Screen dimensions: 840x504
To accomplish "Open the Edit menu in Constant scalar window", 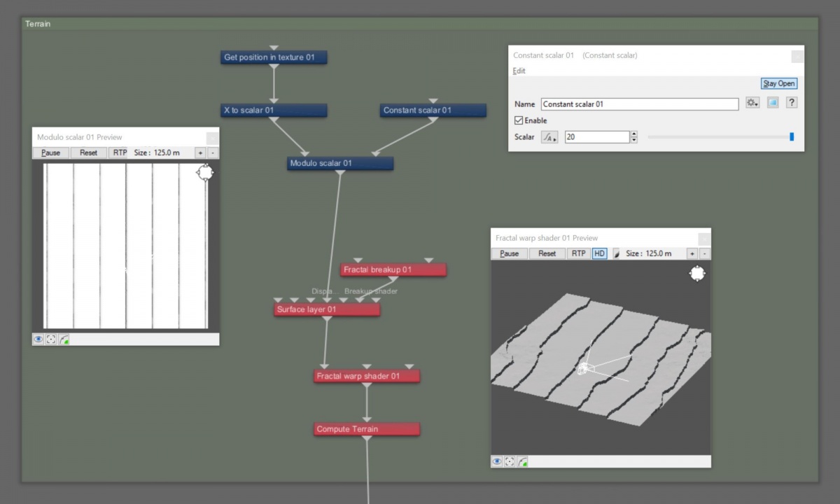I will click(x=519, y=71).
